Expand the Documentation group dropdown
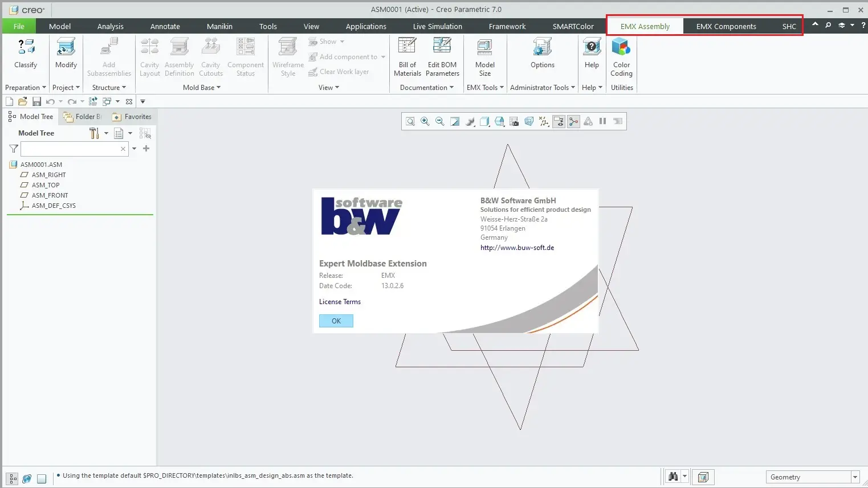The width and height of the screenshot is (868, 488). pos(427,88)
